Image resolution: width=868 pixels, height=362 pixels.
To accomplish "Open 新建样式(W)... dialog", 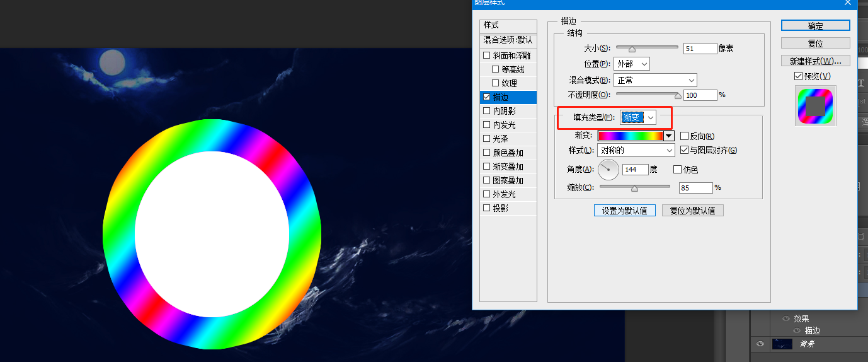I will point(816,61).
